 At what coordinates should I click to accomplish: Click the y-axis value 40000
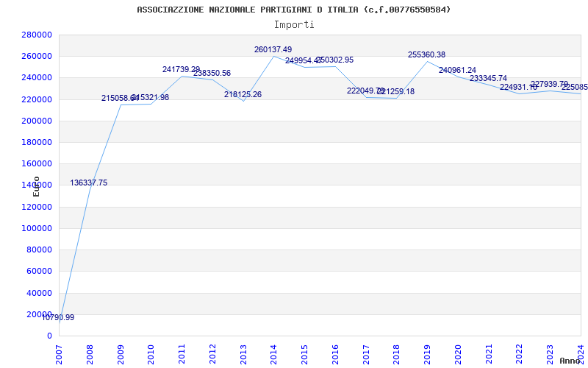pos(39,293)
